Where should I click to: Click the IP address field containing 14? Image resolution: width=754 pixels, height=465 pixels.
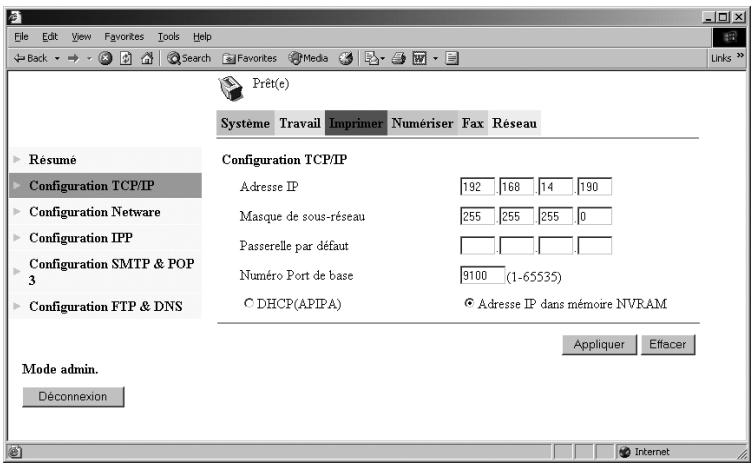555,187
